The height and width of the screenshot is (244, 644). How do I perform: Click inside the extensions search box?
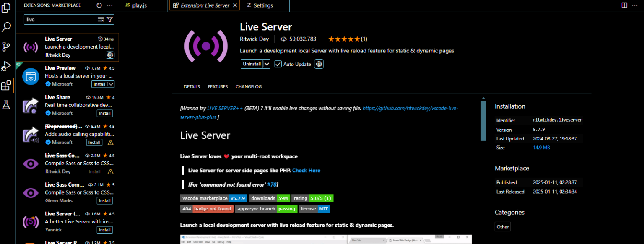[63, 19]
